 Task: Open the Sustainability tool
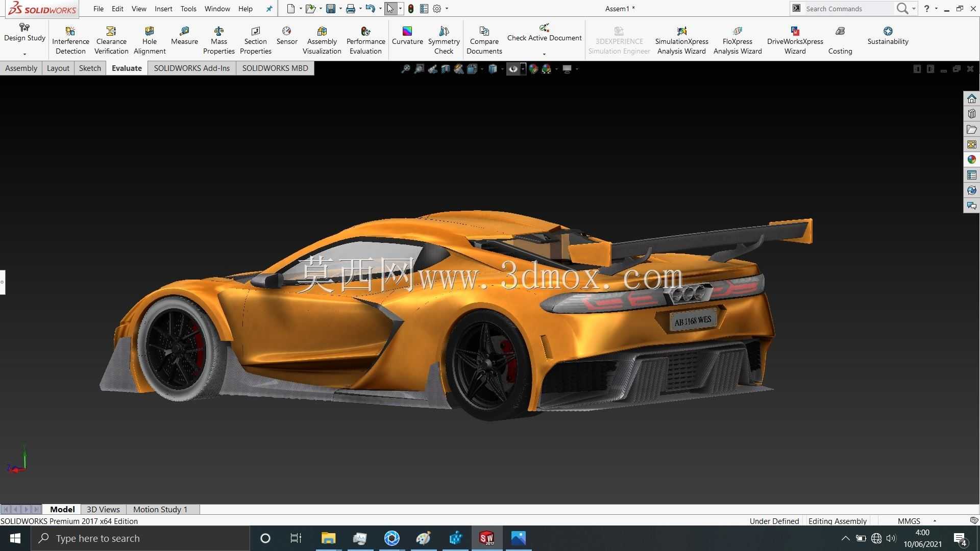[888, 36]
